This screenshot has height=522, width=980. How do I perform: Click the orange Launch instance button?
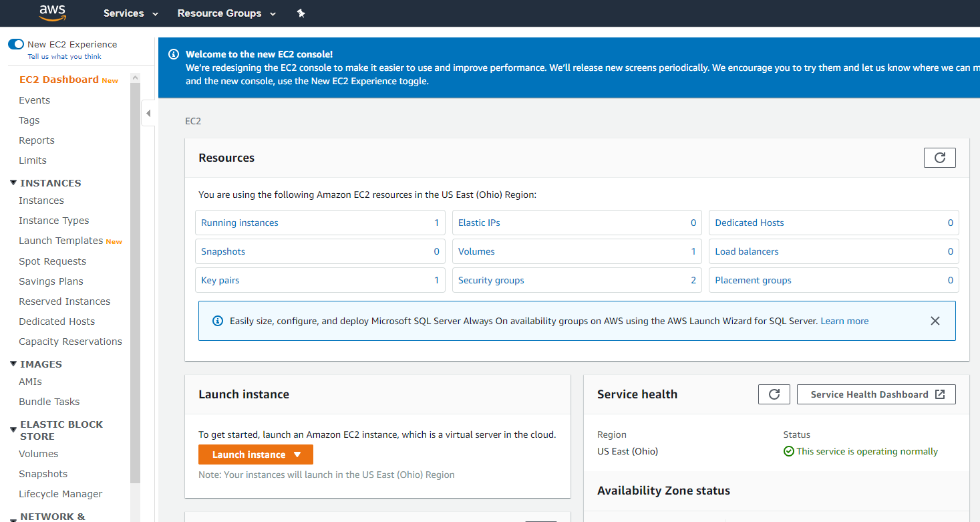coord(255,454)
